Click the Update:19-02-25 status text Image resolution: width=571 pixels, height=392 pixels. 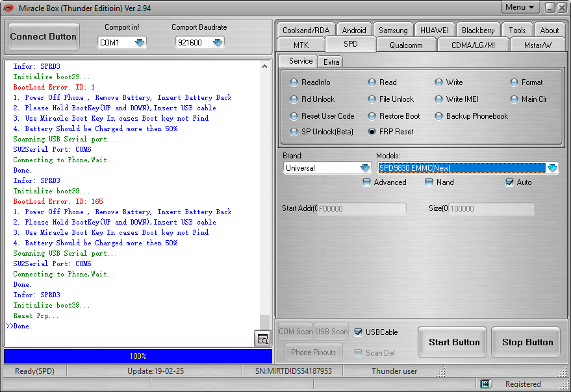pyautogui.click(x=155, y=371)
